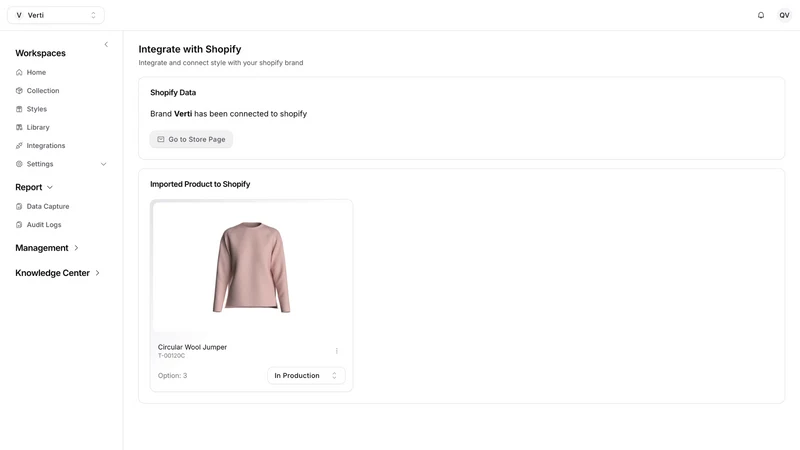Click the T-00120C style code

tap(171, 356)
